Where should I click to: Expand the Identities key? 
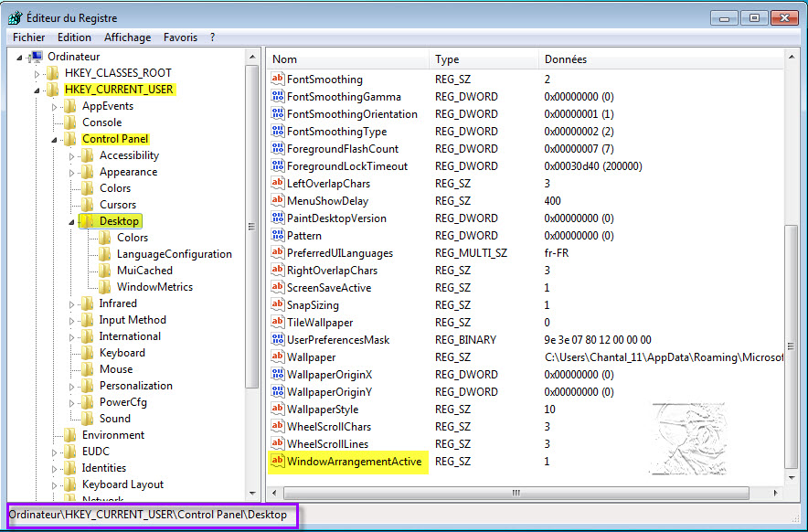coord(54,469)
